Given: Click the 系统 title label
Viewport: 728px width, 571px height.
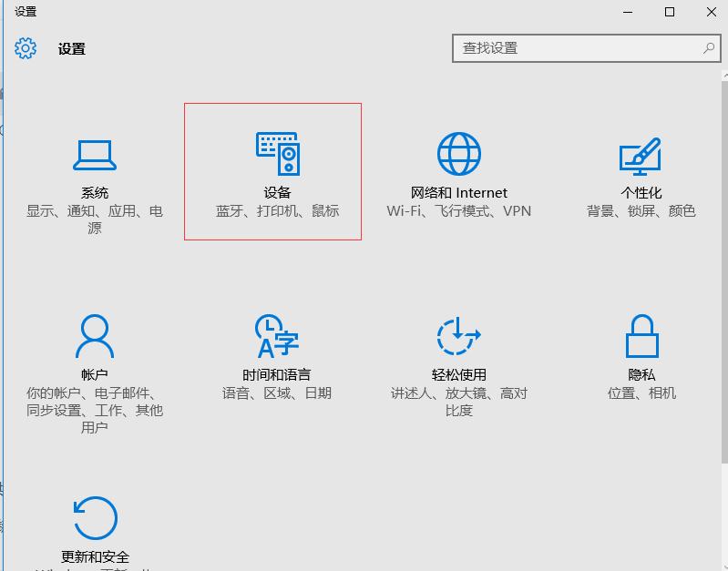Looking at the screenshot, I should coord(95,193).
